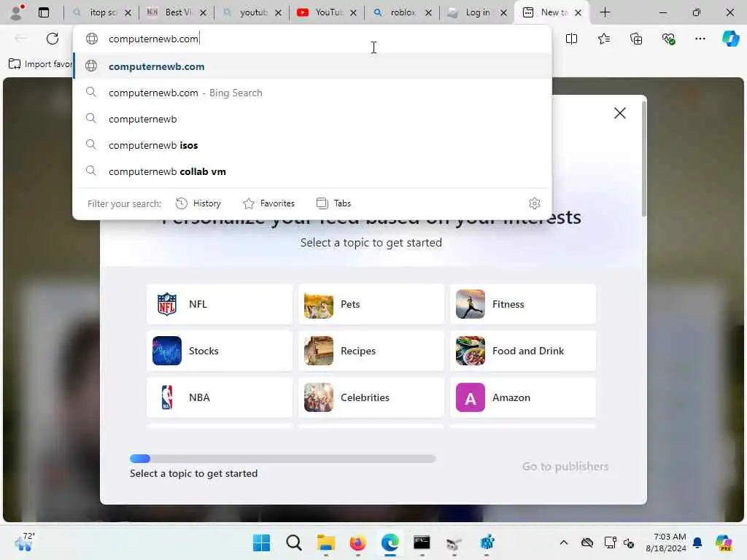The height and width of the screenshot is (560, 747).
Task: Click the dialog vertical scrollbar
Action: 644,160
